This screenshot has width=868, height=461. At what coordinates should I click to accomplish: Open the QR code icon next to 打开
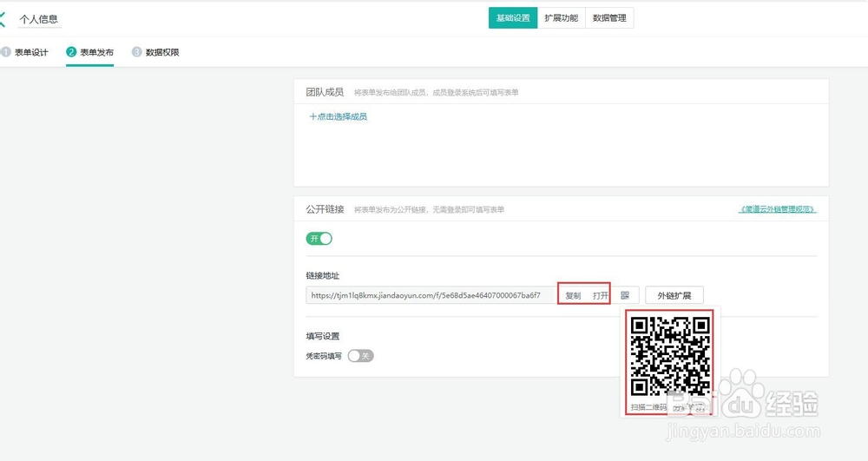point(625,295)
